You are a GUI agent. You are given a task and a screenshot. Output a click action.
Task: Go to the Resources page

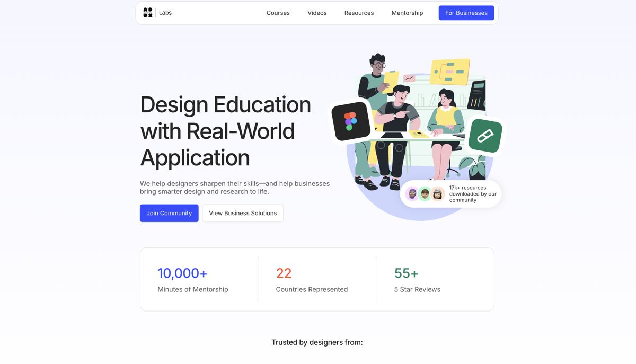359,13
